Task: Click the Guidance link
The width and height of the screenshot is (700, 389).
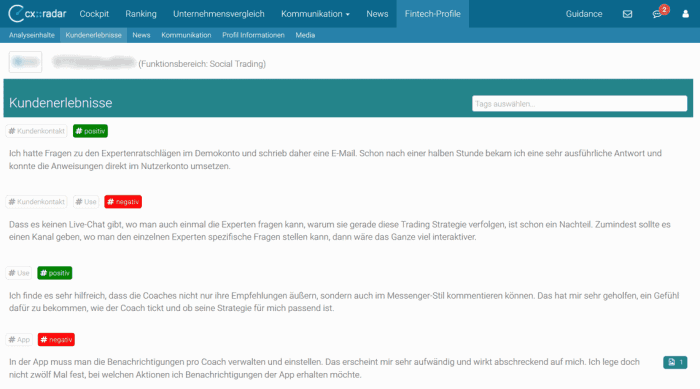Action: tap(583, 14)
